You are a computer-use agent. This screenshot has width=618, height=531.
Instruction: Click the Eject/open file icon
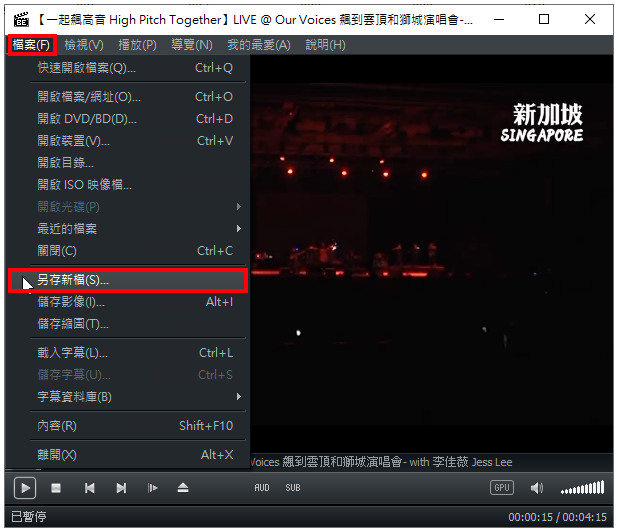[x=183, y=488]
